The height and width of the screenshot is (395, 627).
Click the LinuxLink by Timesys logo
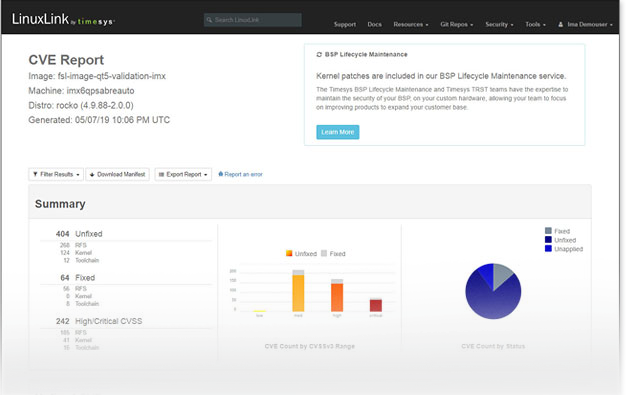coord(63,19)
